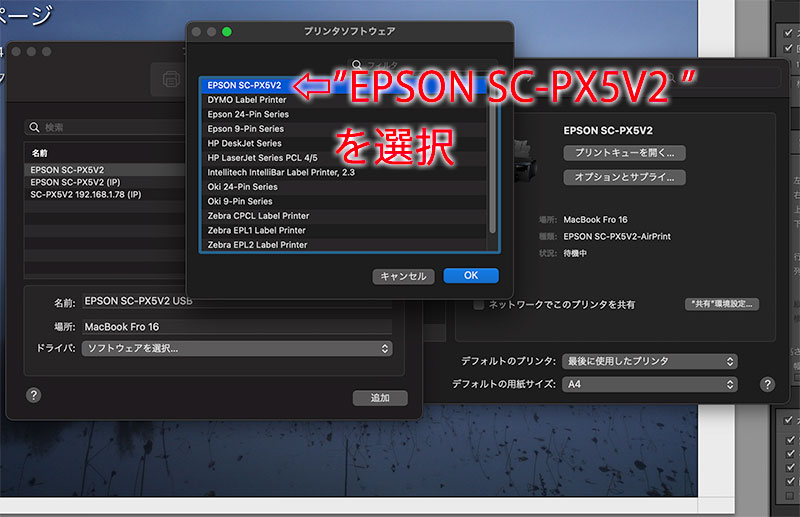This screenshot has height=517, width=800.
Task: Choose Zebra EPL2 Label Printer
Action: tap(343, 244)
